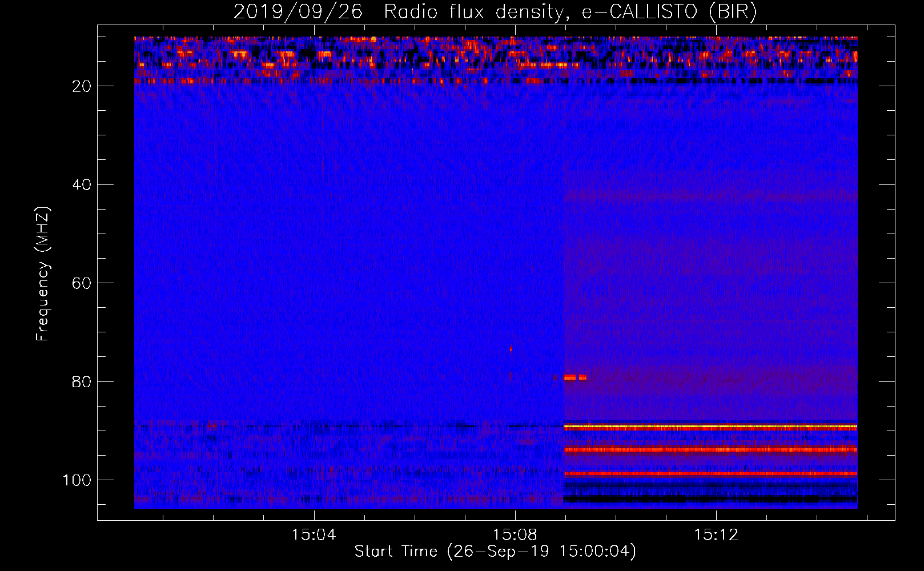Image resolution: width=924 pixels, height=571 pixels.
Task: Click the bright red burst near 80 MHz
Action: (x=575, y=377)
